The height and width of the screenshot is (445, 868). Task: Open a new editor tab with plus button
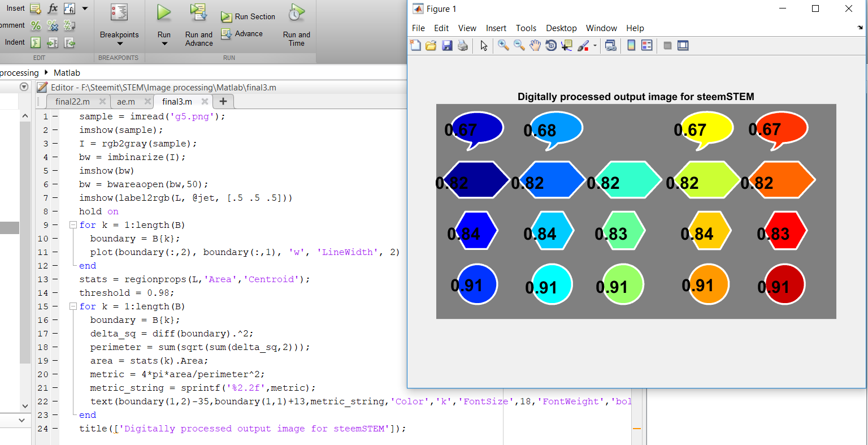[223, 101]
